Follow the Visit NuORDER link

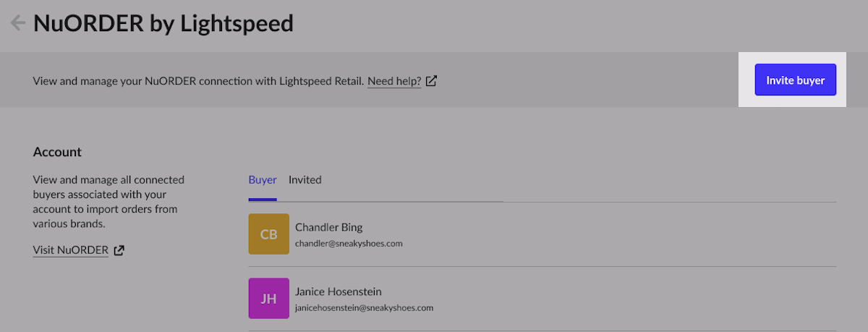coord(70,250)
